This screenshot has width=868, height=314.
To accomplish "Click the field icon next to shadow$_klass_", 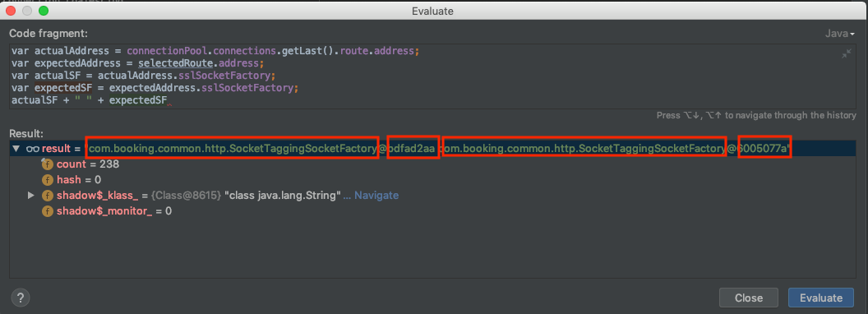I will [x=48, y=196].
